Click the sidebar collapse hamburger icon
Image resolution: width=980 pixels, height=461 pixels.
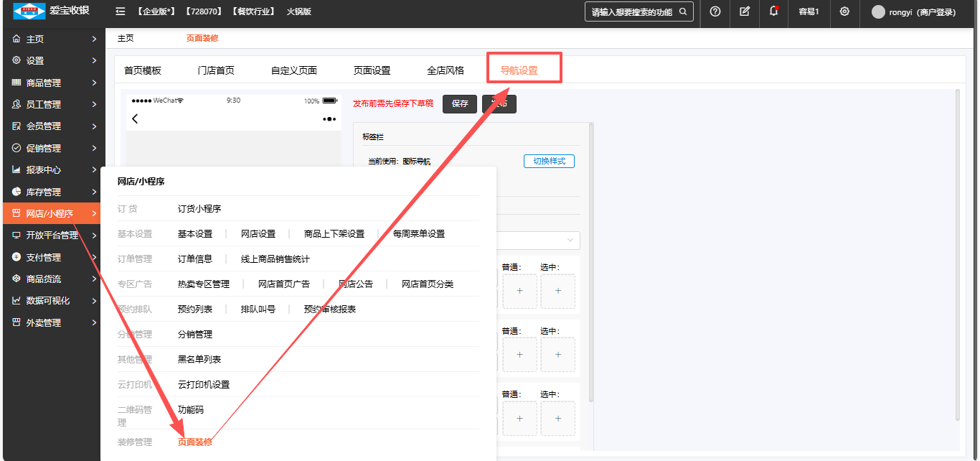(x=120, y=11)
